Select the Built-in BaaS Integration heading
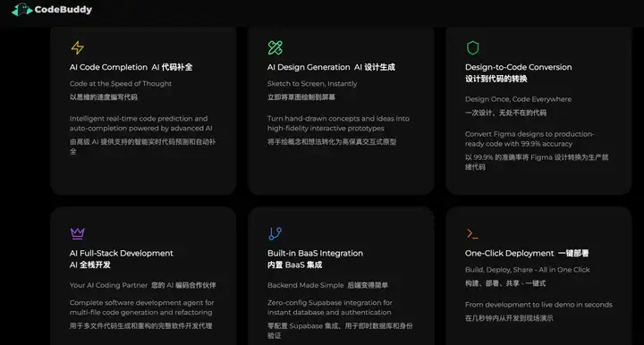The image size is (644, 345). click(x=315, y=253)
